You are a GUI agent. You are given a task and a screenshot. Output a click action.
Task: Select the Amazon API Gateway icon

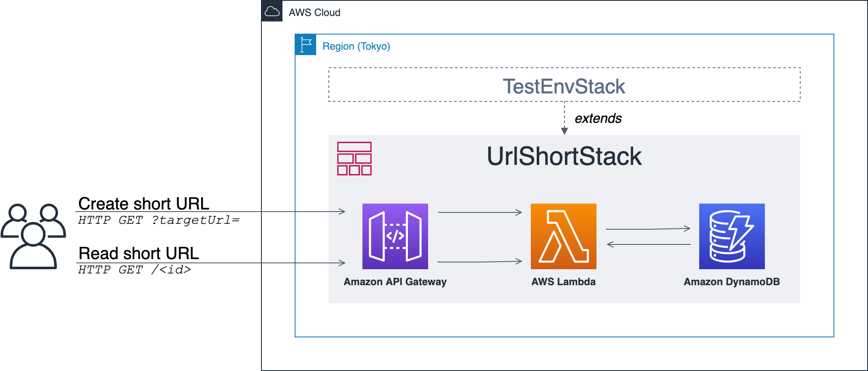[395, 236]
